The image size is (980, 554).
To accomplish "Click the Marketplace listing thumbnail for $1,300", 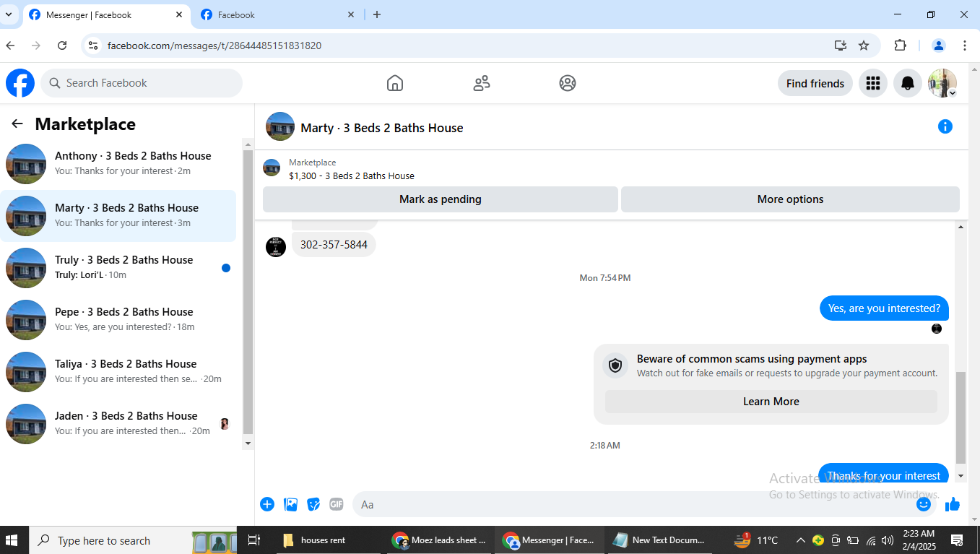I will coord(272,168).
